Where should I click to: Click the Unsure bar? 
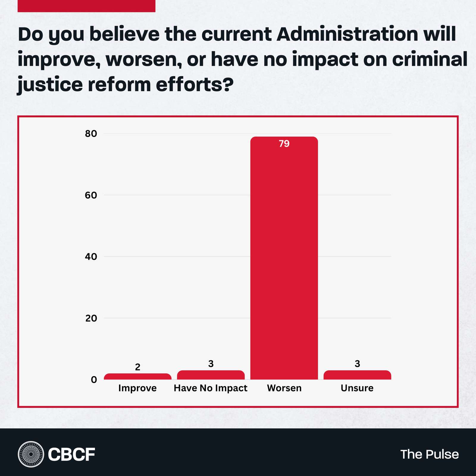pyautogui.click(x=357, y=375)
